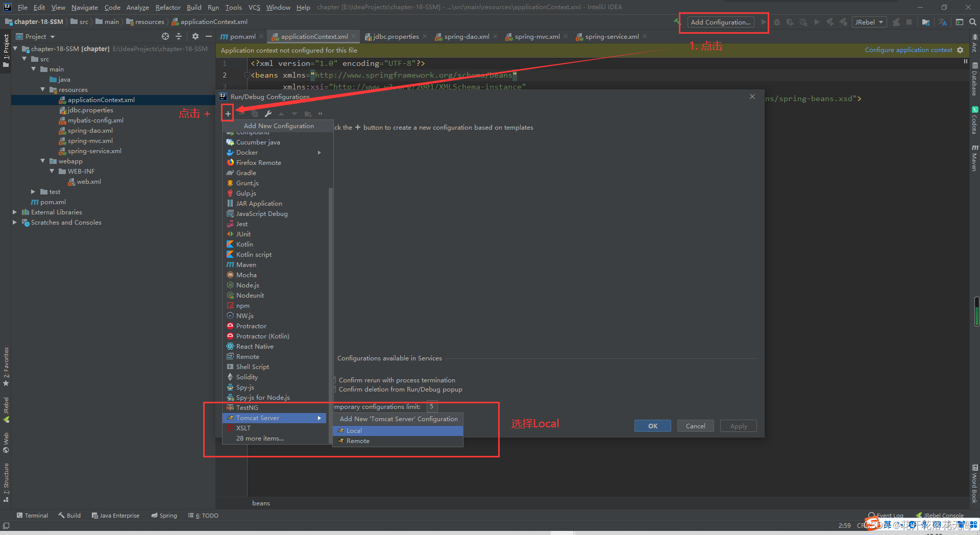Expand External Libraries node
The width and height of the screenshot is (980, 535).
[15, 212]
